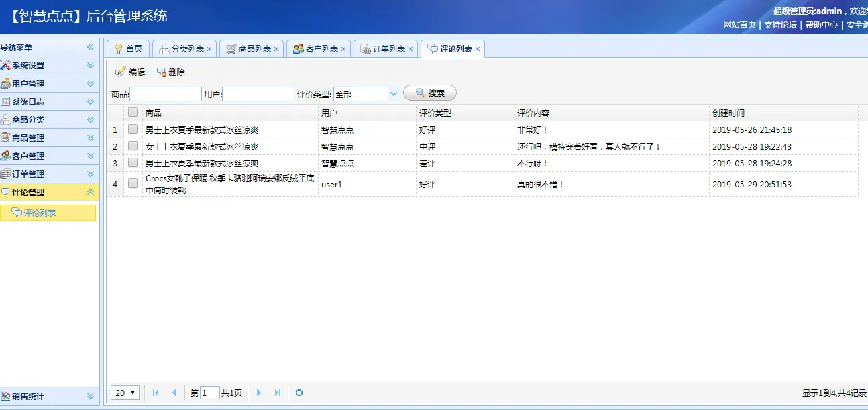Go to previous page in pager
Screen dimensions: 868x410
(x=174, y=393)
